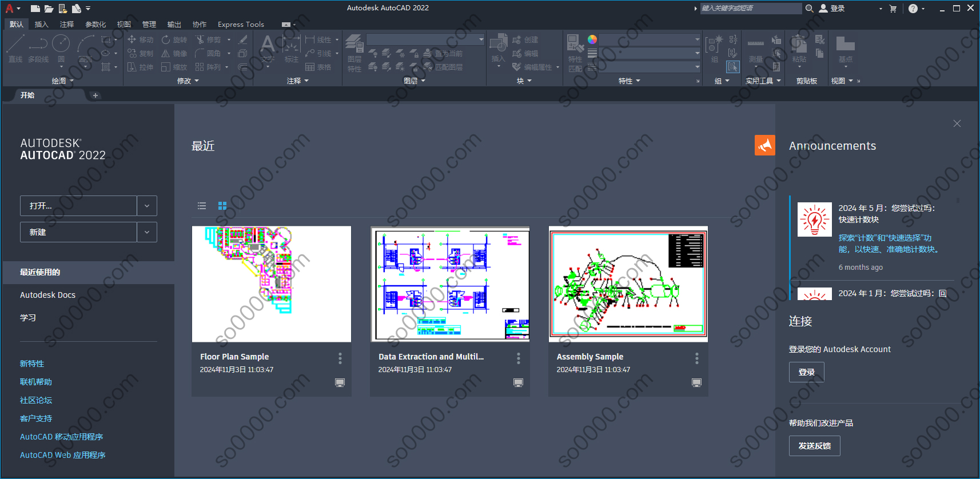Screen dimensions: 980x479
Task: Expand the Annotation (注释) panel
Action: point(298,81)
